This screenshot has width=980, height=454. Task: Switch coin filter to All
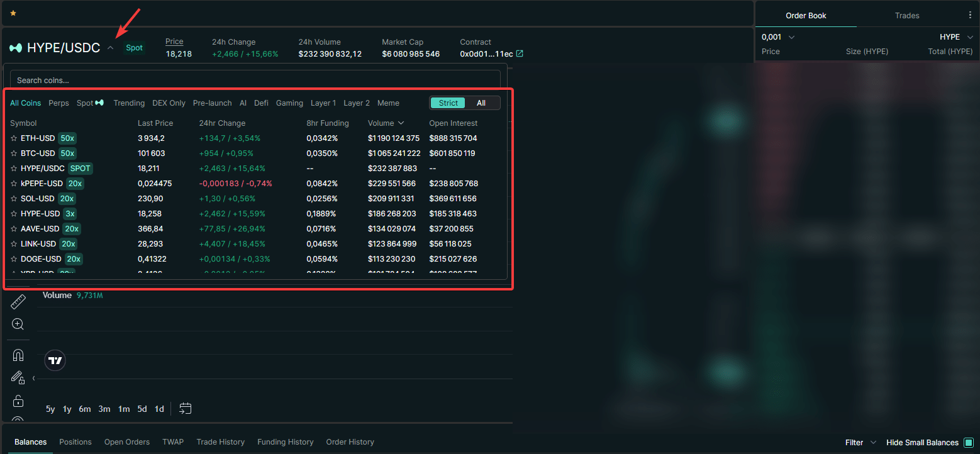click(x=481, y=103)
